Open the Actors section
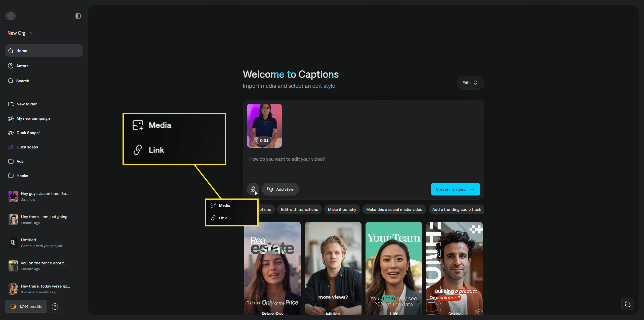 44,66
